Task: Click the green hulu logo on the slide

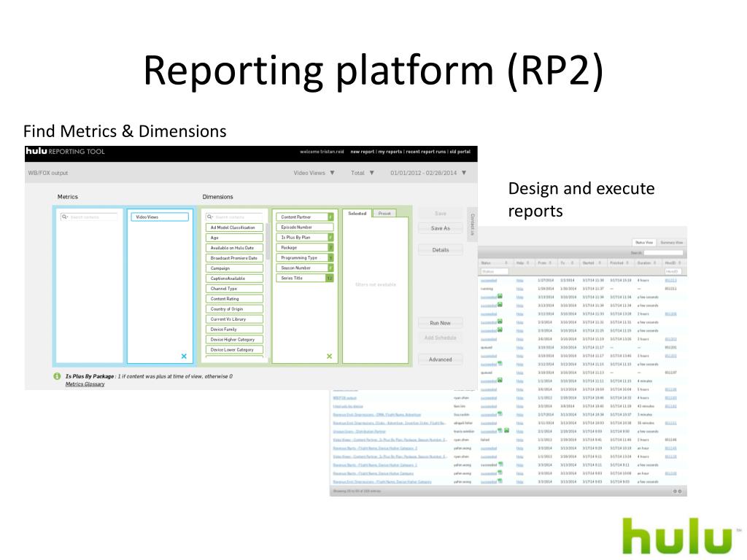Action: point(678,536)
